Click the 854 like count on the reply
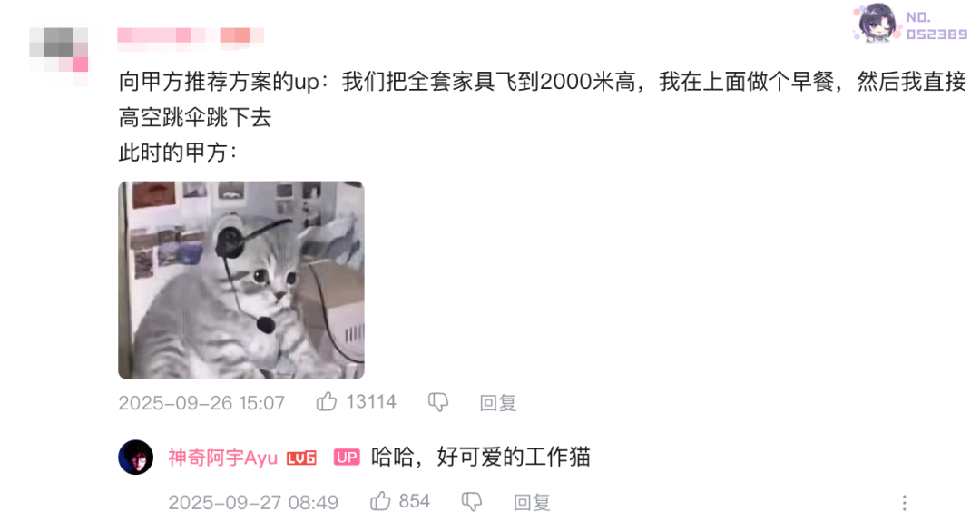The width and height of the screenshot is (980, 532). click(x=415, y=501)
